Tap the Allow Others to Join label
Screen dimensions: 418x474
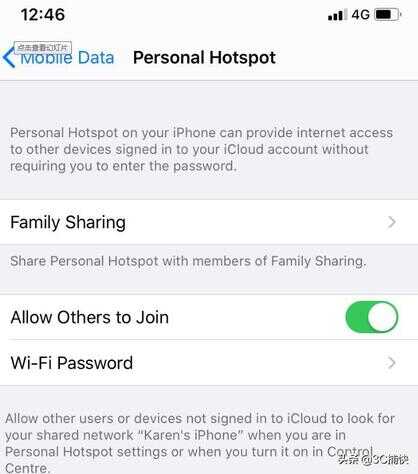click(90, 317)
